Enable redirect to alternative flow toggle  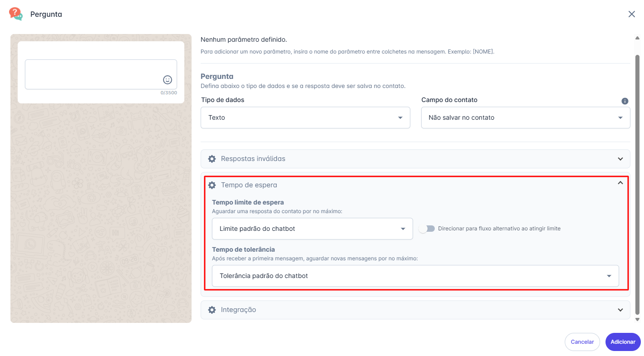pos(426,229)
